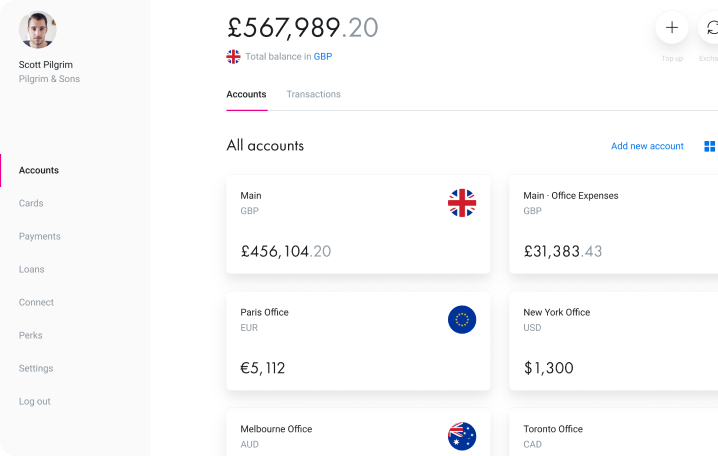This screenshot has height=456, width=718.
Task: Click the Exchange arrows icon
Action: pyautogui.click(x=708, y=27)
